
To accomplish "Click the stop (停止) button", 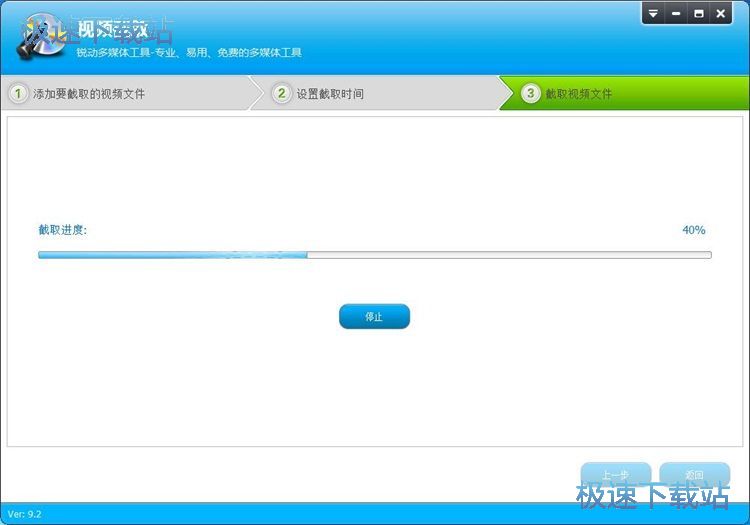I will click(374, 317).
